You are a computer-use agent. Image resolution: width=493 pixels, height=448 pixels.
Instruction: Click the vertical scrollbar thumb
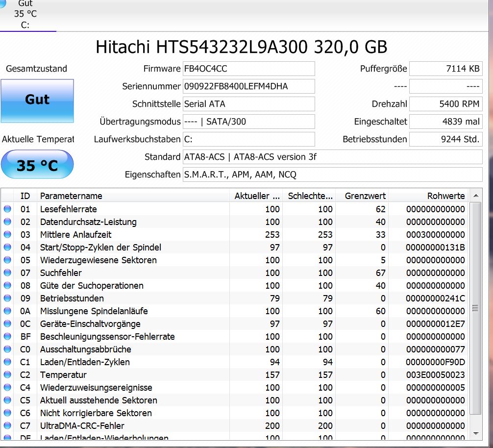pyautogui.click(x=476, y=308)
